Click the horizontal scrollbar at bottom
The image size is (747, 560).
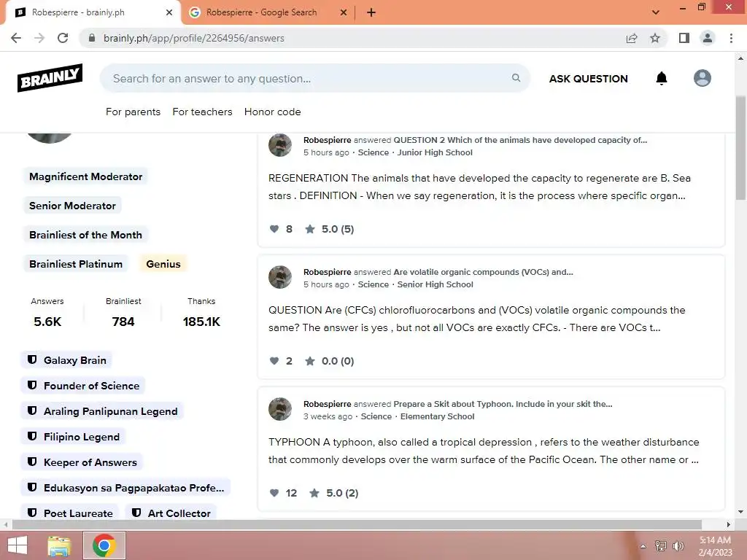[357, 524]
